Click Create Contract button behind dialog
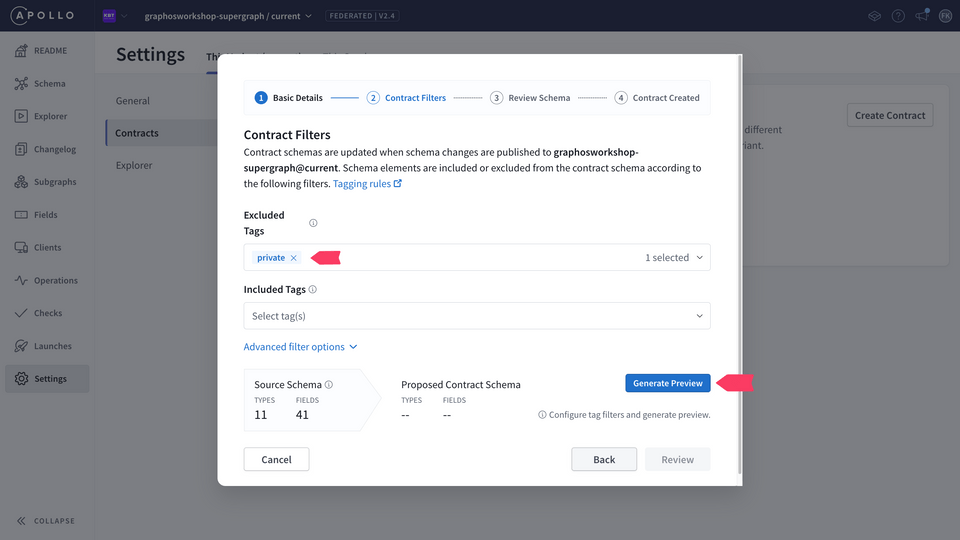960x540 pixels. (x=890, y=115)
